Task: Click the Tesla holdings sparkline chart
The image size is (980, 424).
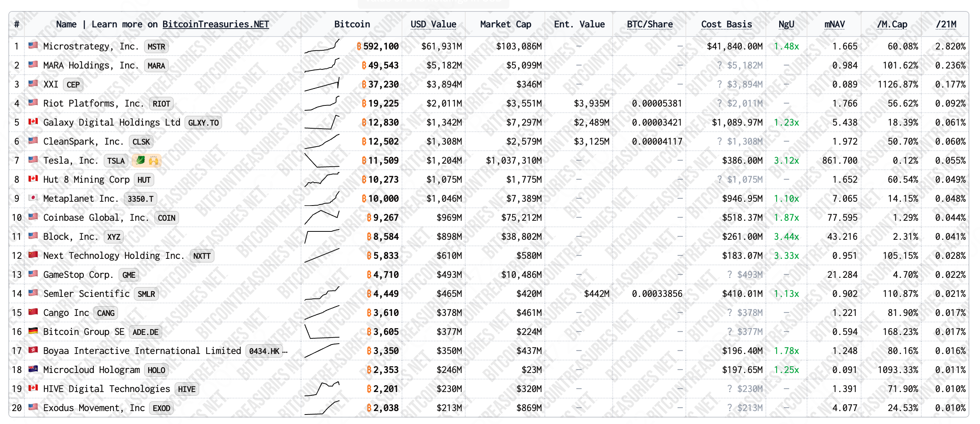Action: (x=322, y=160)
